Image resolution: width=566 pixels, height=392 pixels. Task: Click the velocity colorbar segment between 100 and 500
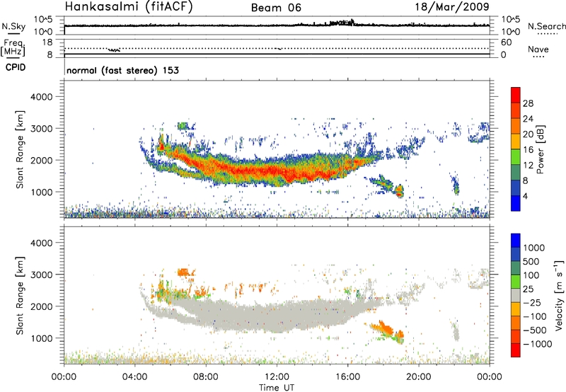click(516, 269)
